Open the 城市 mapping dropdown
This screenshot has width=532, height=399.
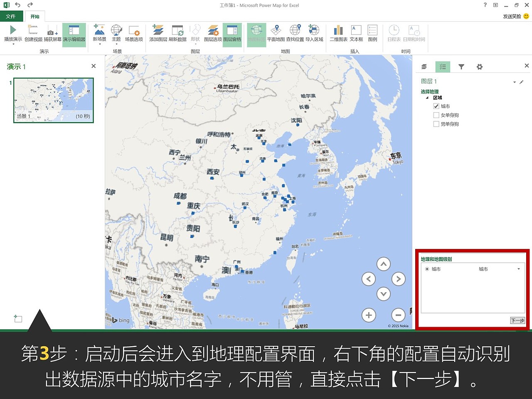pos(518,269)
